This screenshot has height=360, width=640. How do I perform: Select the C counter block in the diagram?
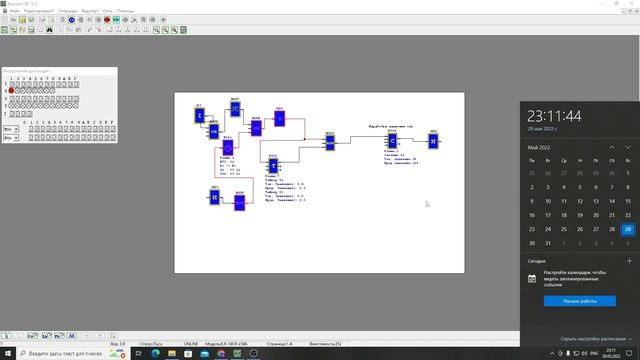click(x=392, y=141)
